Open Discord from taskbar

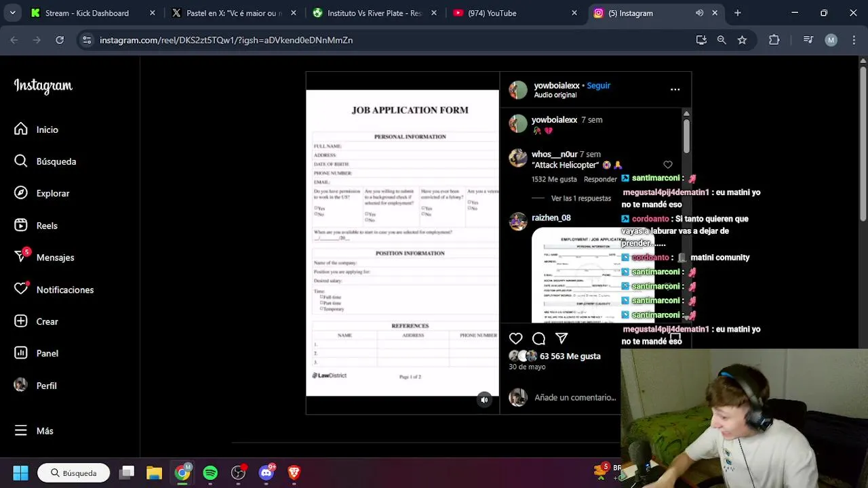point(267,472)
